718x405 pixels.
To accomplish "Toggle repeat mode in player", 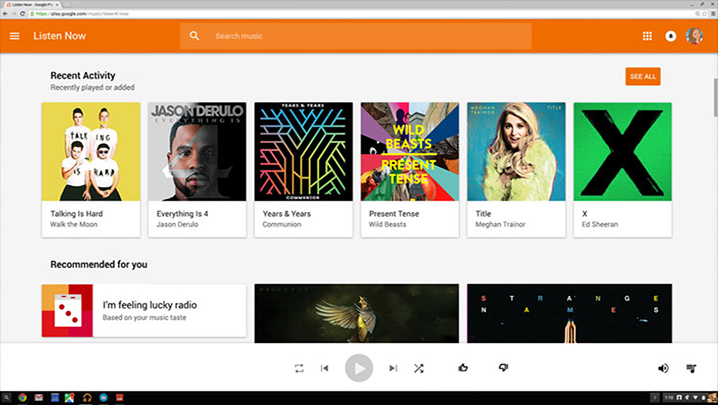I will pyautogui.click(x=299, y=368).
